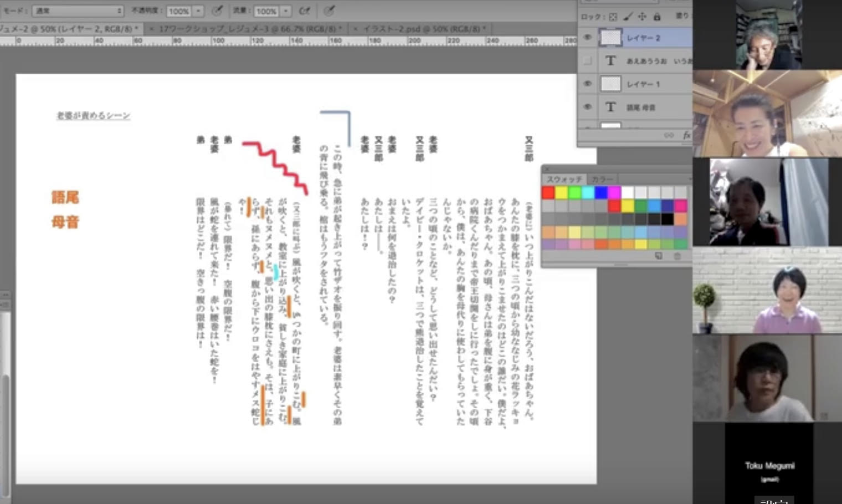The height and width of the screenshot is (504, 842).
Task: Click the lock position move icon
Action: pyautogui.click(x=642, y=17)
